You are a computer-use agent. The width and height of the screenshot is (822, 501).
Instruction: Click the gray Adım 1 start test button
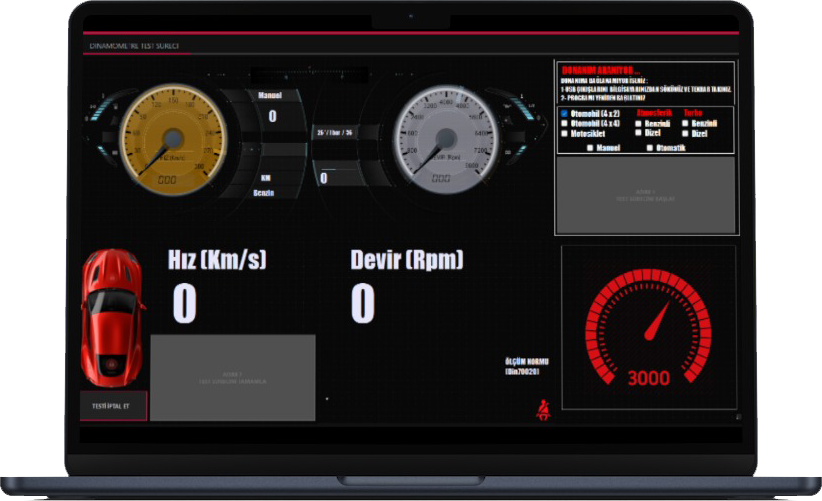coord(647,193)
